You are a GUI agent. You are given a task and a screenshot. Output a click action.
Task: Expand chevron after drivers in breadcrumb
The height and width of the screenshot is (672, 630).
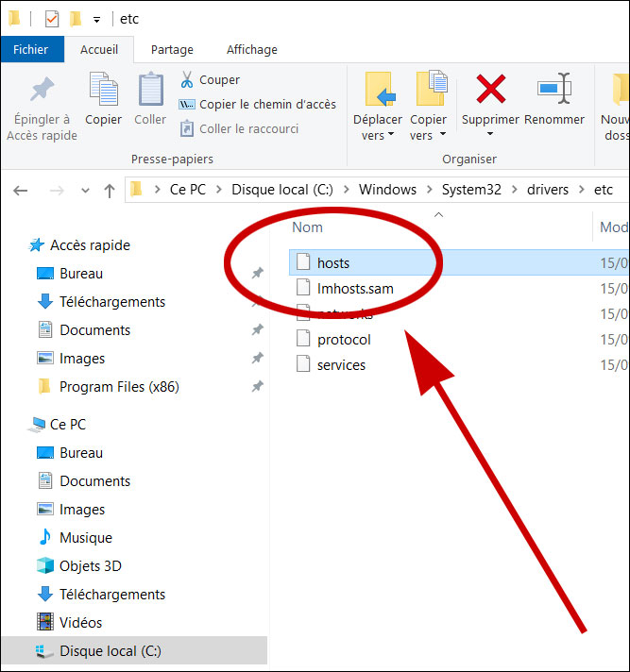581,190
